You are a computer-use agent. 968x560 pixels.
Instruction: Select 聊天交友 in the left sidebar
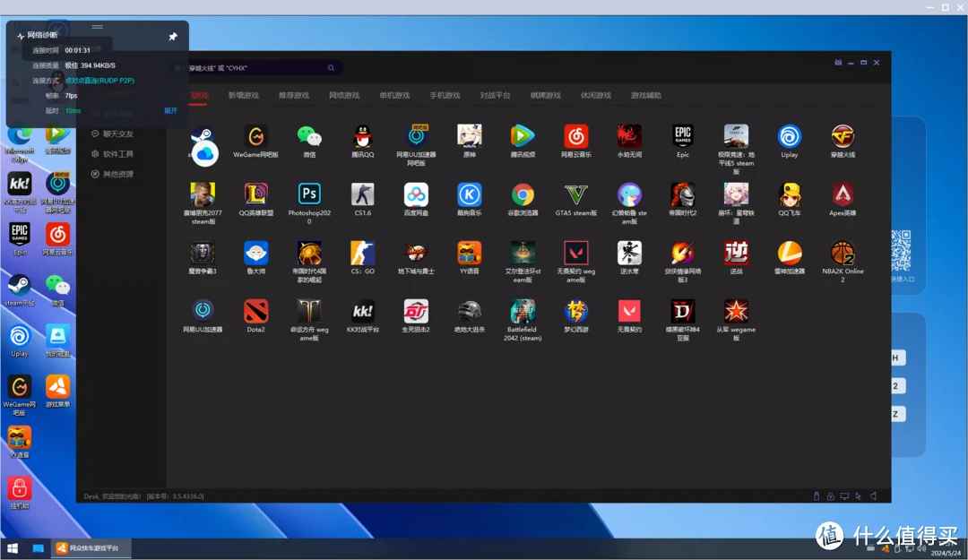coord(117,134)
